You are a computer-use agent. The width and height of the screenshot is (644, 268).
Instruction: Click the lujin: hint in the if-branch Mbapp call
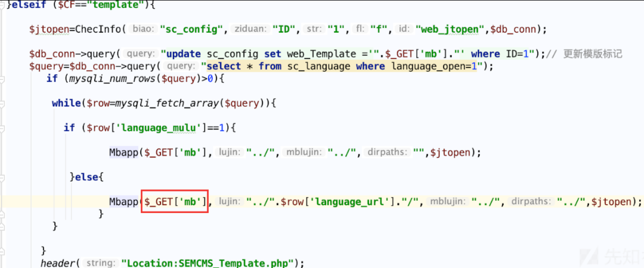(230, 152)
